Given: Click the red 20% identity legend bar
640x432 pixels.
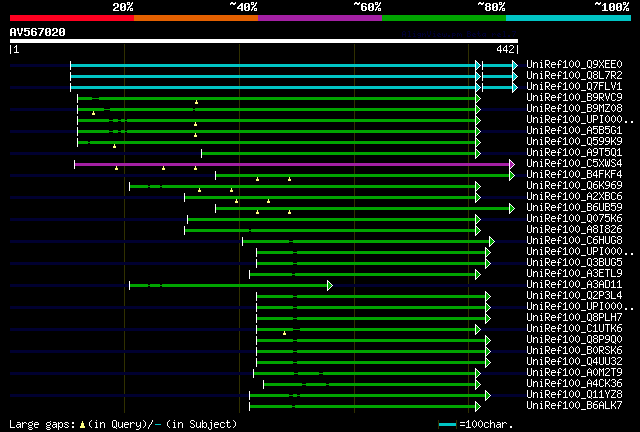Looking at the screenshot, I should click(72, 18).
